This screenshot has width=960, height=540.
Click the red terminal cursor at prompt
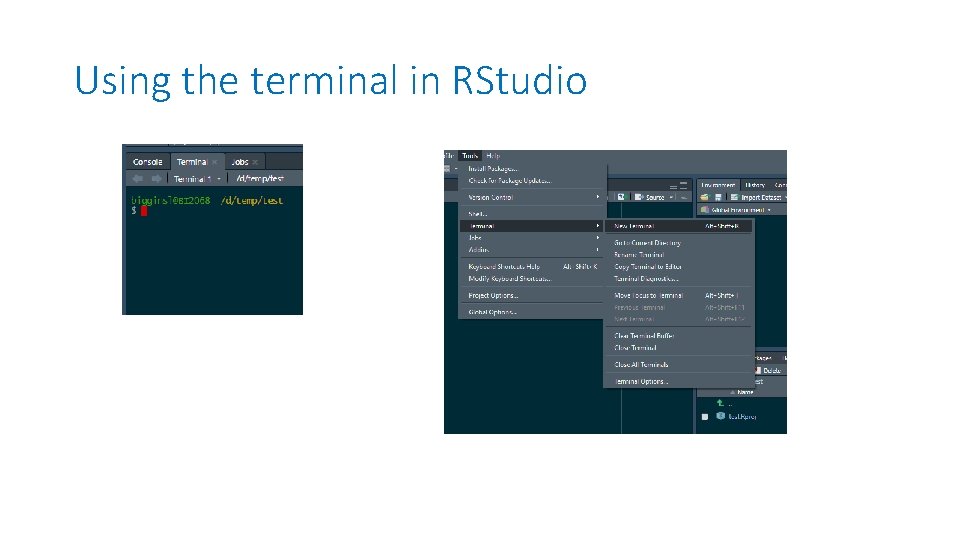[144, 211]
